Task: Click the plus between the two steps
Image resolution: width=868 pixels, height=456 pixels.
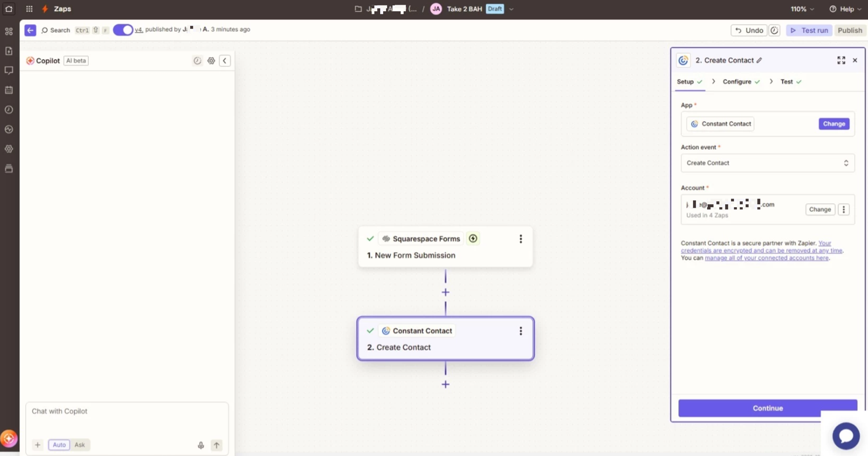Action: pyautogui.click(x=445, y=292)
